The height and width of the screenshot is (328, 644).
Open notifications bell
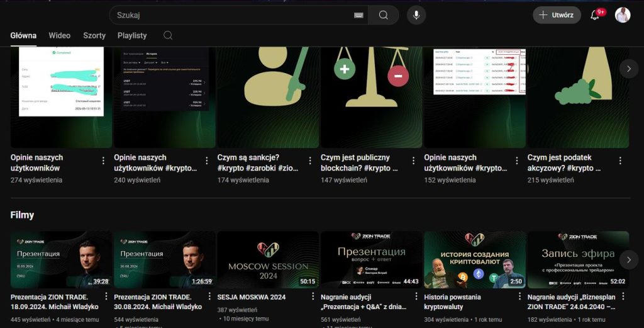594,15
